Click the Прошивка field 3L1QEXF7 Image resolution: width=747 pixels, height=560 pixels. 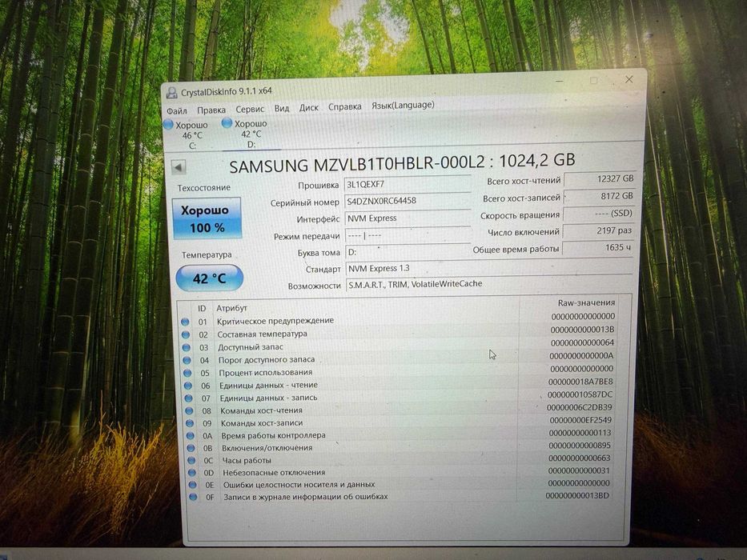pos(408,184)
